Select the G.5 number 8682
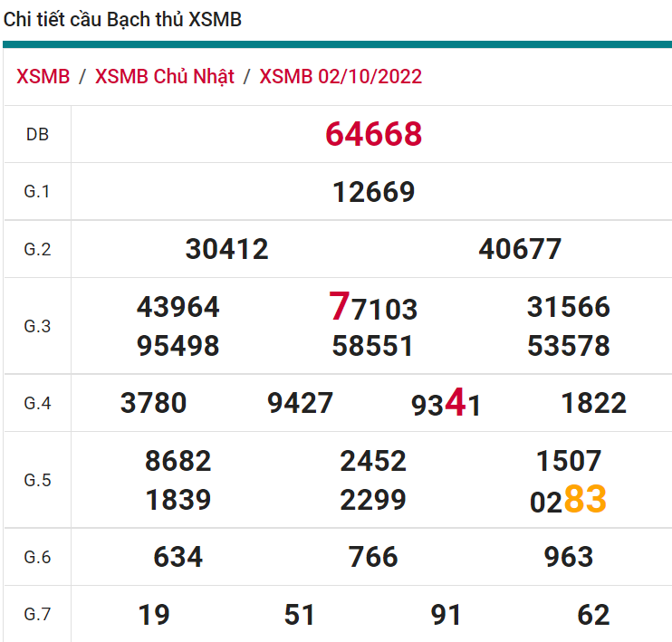Viewport: 672px width, 642px height. tap(178, 461)
